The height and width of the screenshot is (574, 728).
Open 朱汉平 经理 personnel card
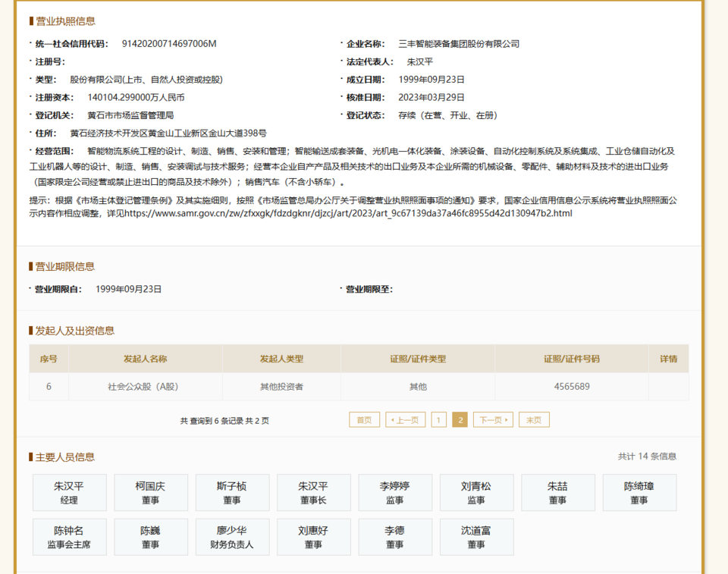click(70, 493)
